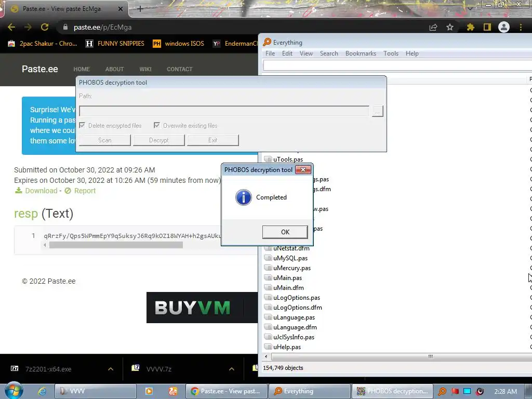Screen dimensions: 532x399
Task: Open the Tools menu in Everything
Action: coord(391,54)
